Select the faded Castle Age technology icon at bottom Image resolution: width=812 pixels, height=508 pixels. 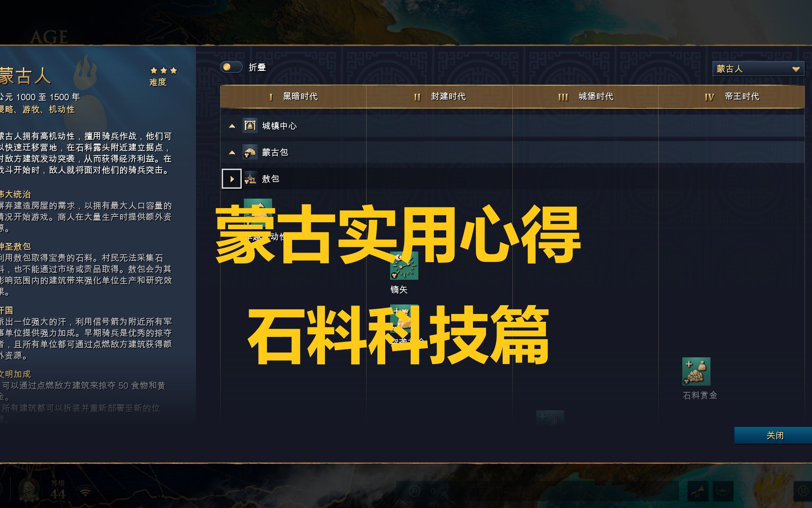coord(550,417)
